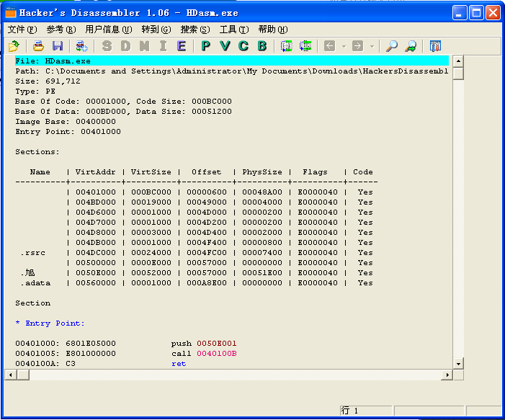The image size is (505, 420).
Task: Click the green B toolbar button
Action: [x=262, y=46]
